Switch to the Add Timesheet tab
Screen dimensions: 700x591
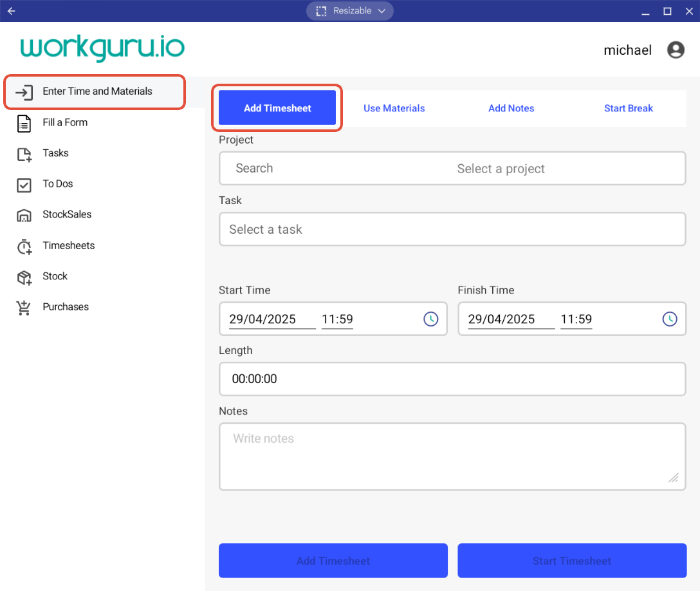tap(277, 108)
